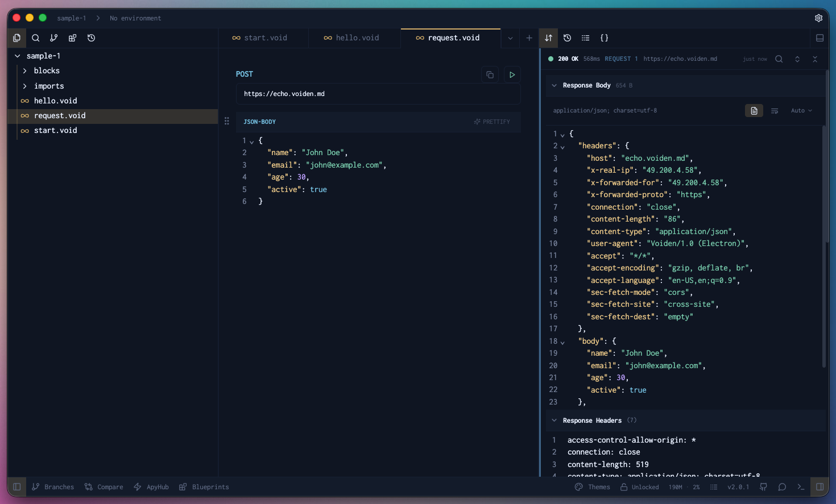The height and width of the screenshot is (504, 836).
Task: Open Themes in the status bar
Action: click(x=593, y=487)
